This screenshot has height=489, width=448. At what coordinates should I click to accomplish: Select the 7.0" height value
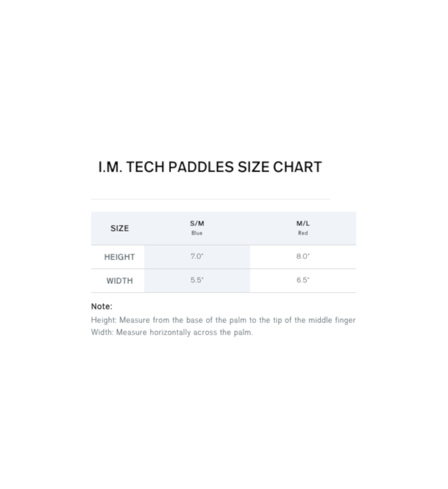197,256
